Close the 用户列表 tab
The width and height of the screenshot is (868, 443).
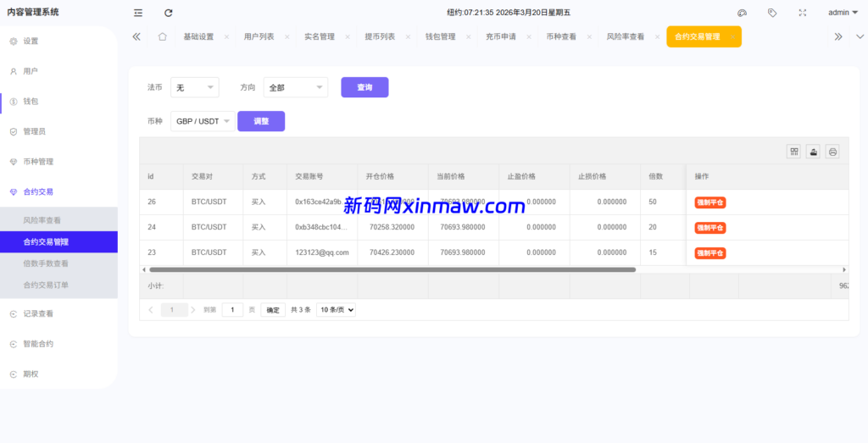287,37
